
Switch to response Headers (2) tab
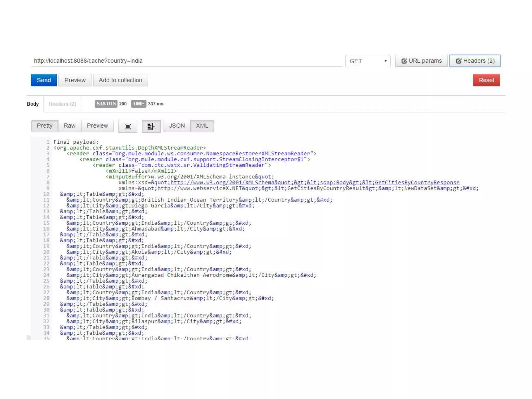62,104
